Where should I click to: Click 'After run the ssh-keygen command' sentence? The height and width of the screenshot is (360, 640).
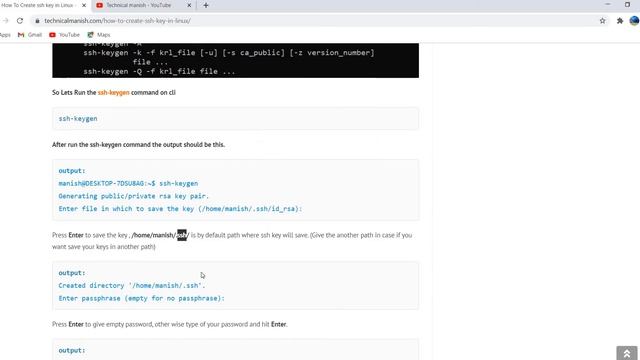[138, 145]
